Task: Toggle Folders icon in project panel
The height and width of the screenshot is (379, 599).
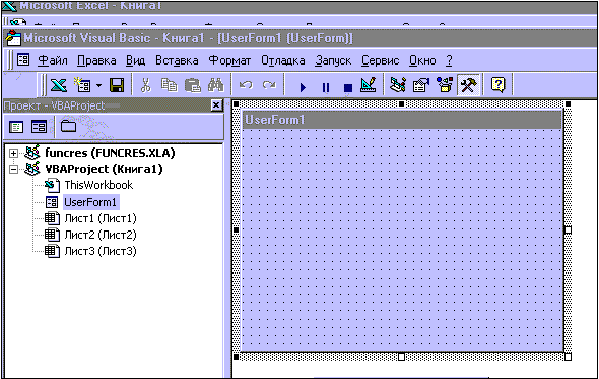Action: [x=68, y=126]
